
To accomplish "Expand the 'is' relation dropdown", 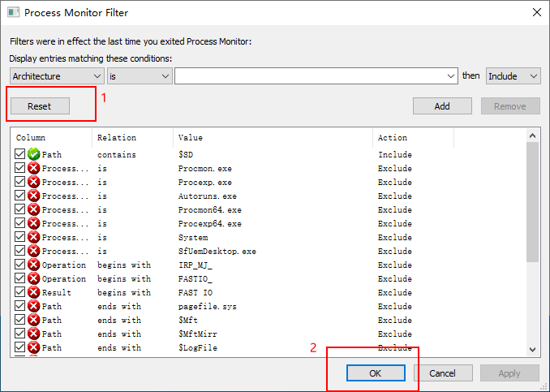I will (140, 76).
